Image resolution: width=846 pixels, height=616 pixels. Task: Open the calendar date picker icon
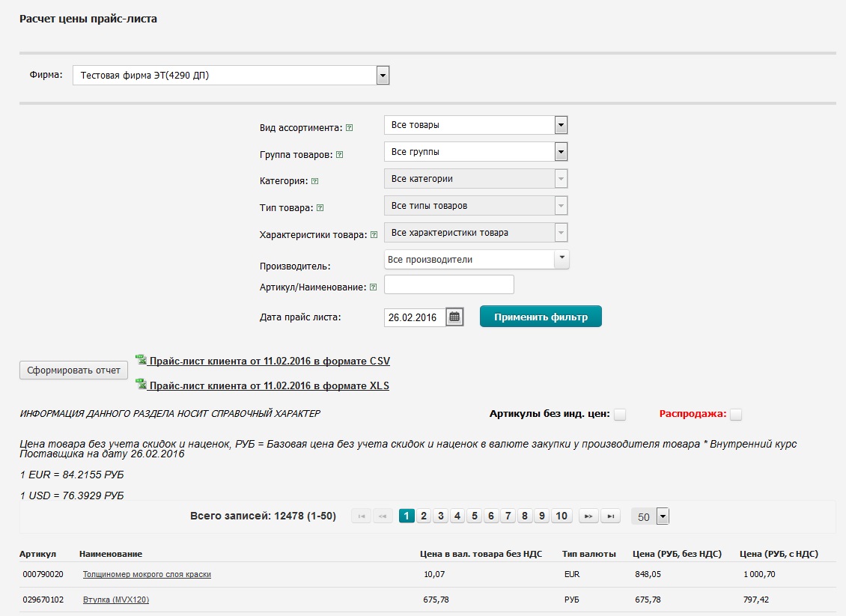point(454,317)
